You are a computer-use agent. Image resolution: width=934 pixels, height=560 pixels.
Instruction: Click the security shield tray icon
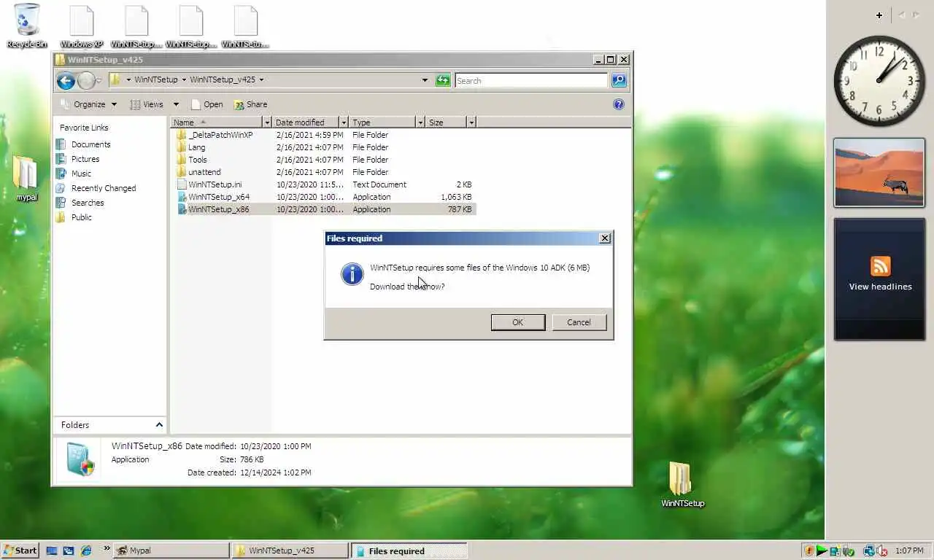tap(808, 551)
